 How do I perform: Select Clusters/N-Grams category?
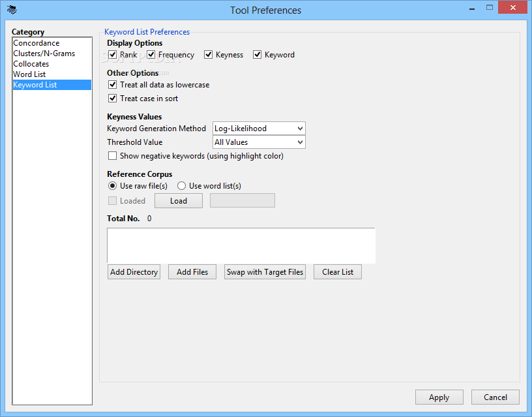click(52, 54)
